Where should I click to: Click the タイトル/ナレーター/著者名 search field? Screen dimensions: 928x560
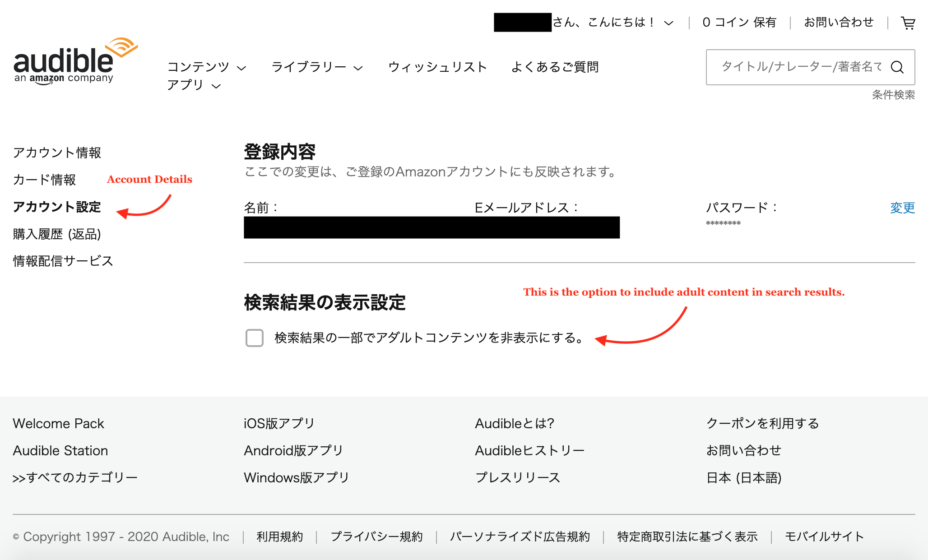click(x=803, y=67)
